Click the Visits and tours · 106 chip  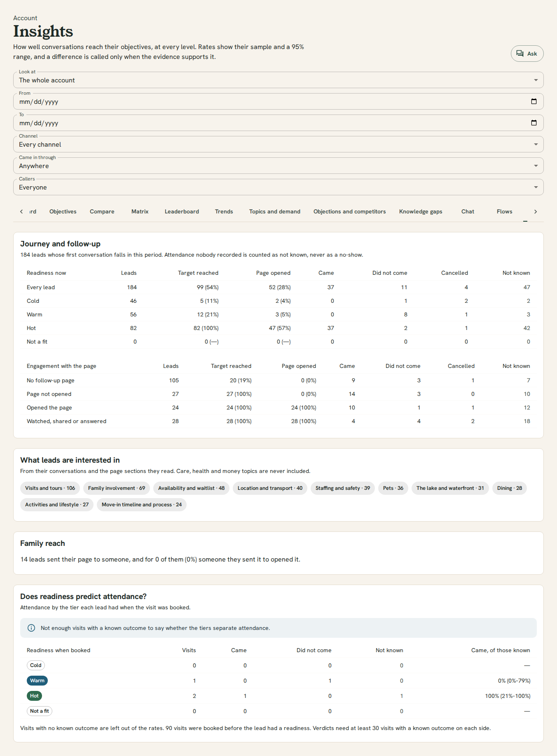click(x=50, y=488)
